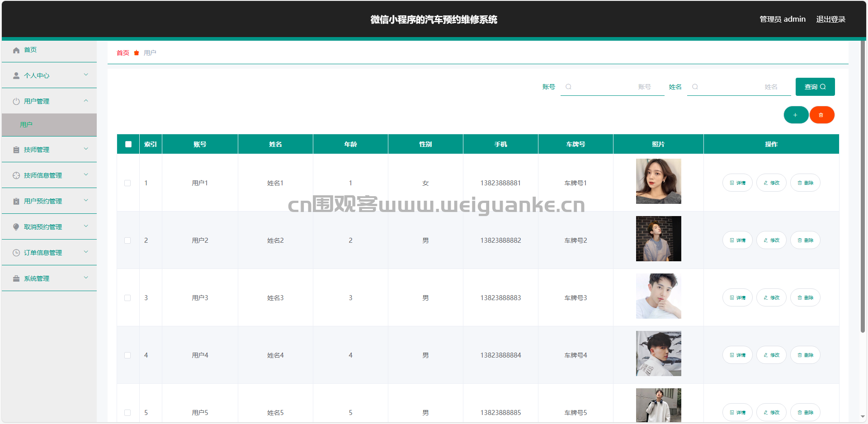
Task: Check the checkbox for row 用户2
Action: (127, 240)
